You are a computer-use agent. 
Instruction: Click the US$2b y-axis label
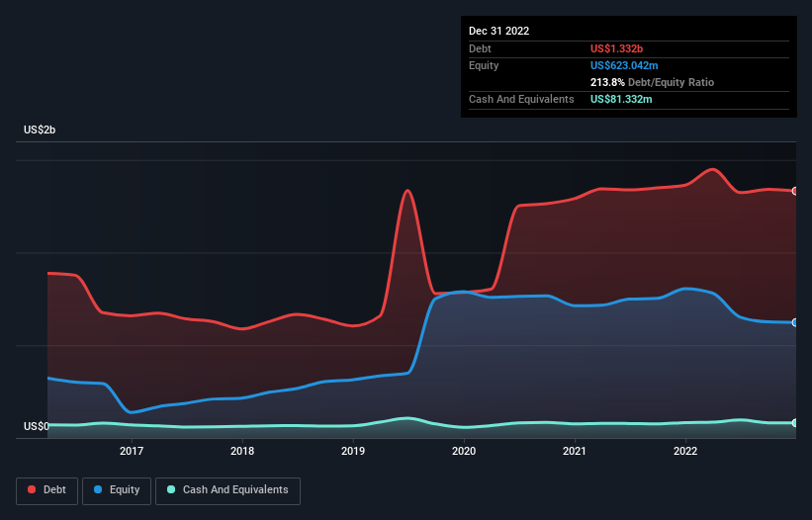[x=40, y=130]
